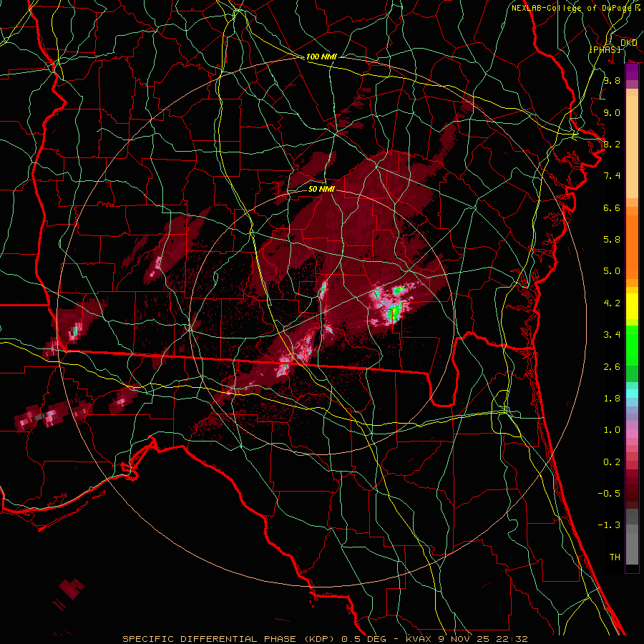Screen dimensions: 644x644
Task: Click the Specific Differential Phase KVAX caption
Action: click(x=325, y=639)
